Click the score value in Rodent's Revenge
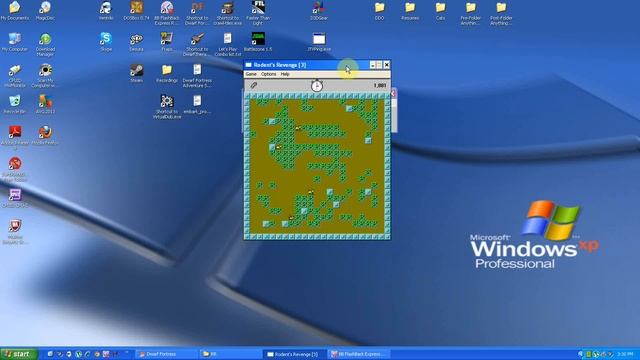The image size is (640, 360). pyautogui.click(x=380, y=86)
